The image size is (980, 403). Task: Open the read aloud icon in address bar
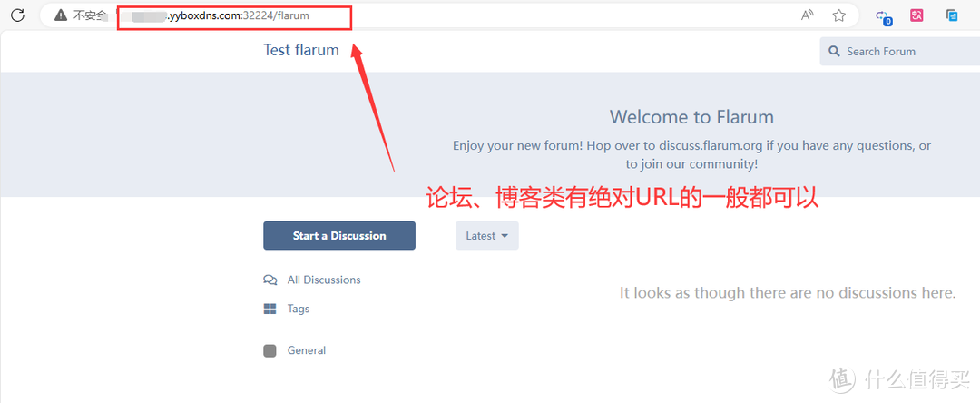808,15
